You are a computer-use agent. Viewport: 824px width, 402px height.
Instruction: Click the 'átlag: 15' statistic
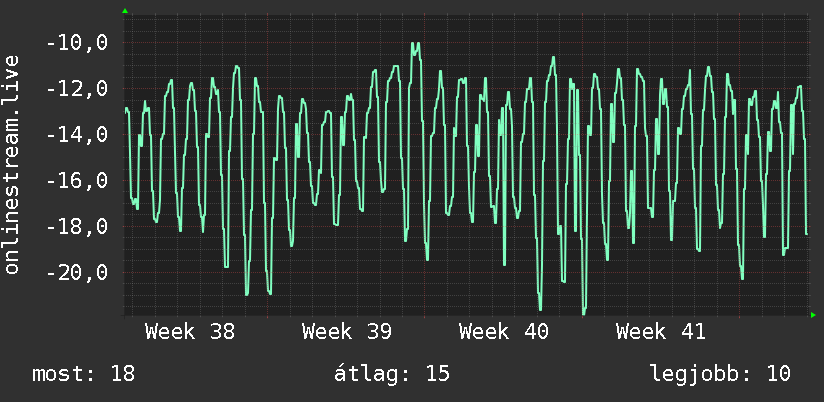392,374
